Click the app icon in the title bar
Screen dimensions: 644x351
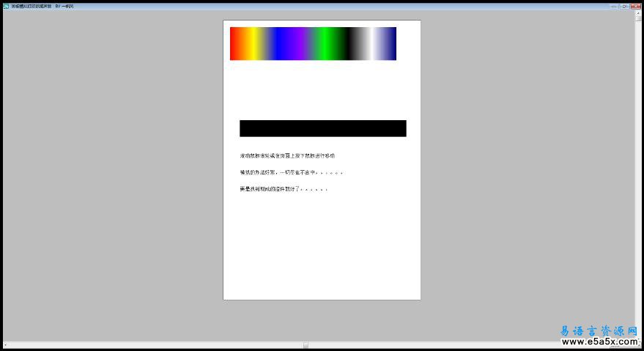[x=6, y=6]
